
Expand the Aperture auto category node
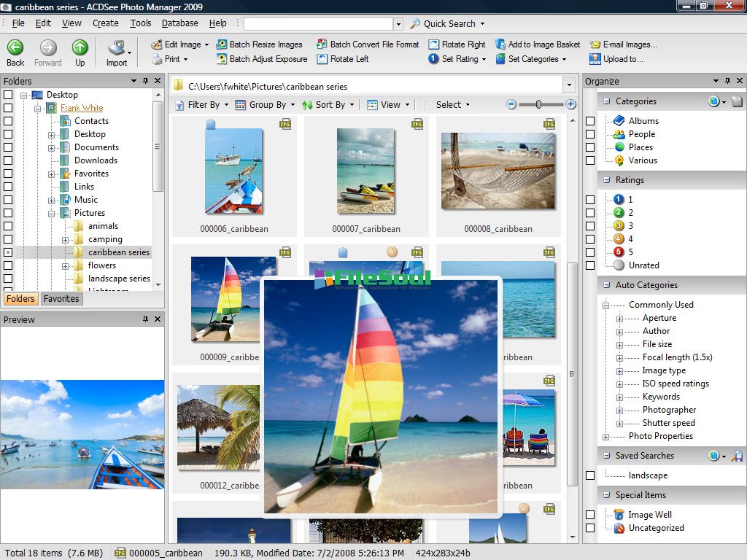coord(619,319)
